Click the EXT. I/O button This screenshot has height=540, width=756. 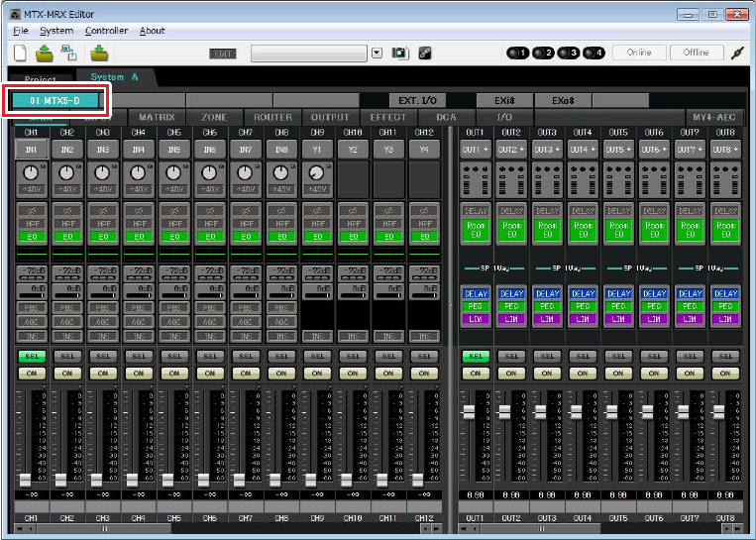[x=417, y=100]
